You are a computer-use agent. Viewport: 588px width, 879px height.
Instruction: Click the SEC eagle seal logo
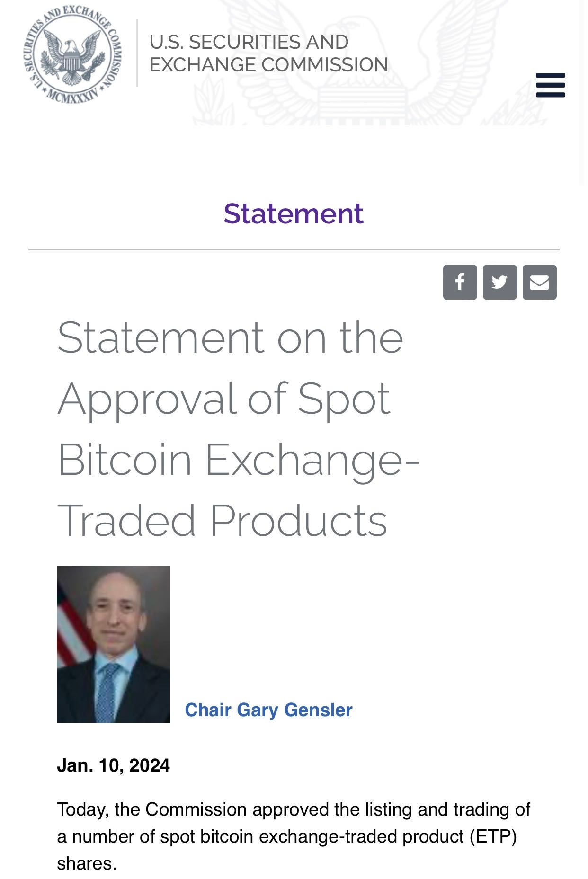click(x=71, y=54)
